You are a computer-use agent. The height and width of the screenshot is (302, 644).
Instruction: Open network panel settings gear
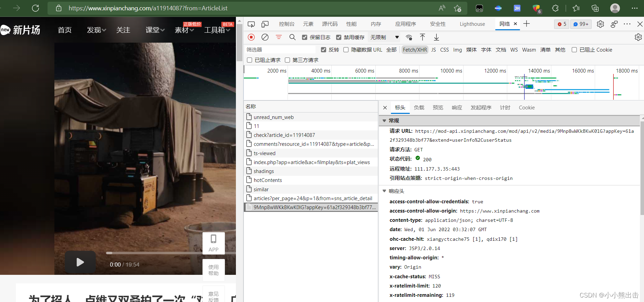(638, 37)
